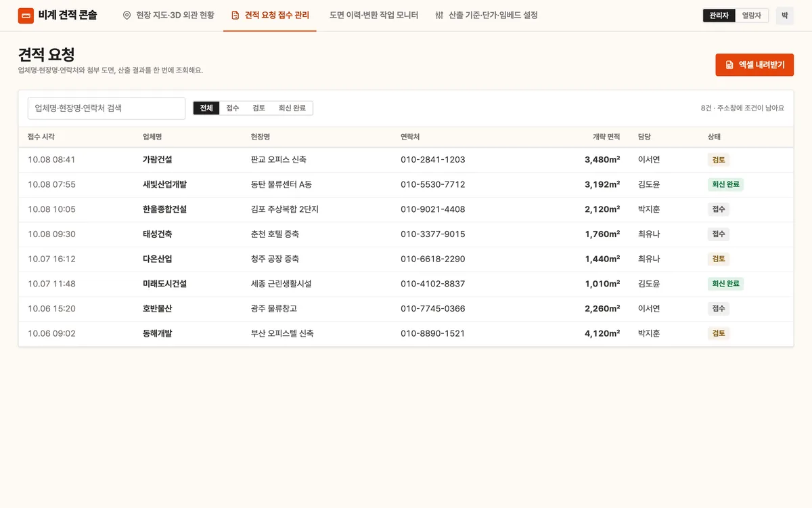The height and width of the screenshot is (508, 812).
Task: Click phone number 010-5530-7712
Action: [433, 184]
